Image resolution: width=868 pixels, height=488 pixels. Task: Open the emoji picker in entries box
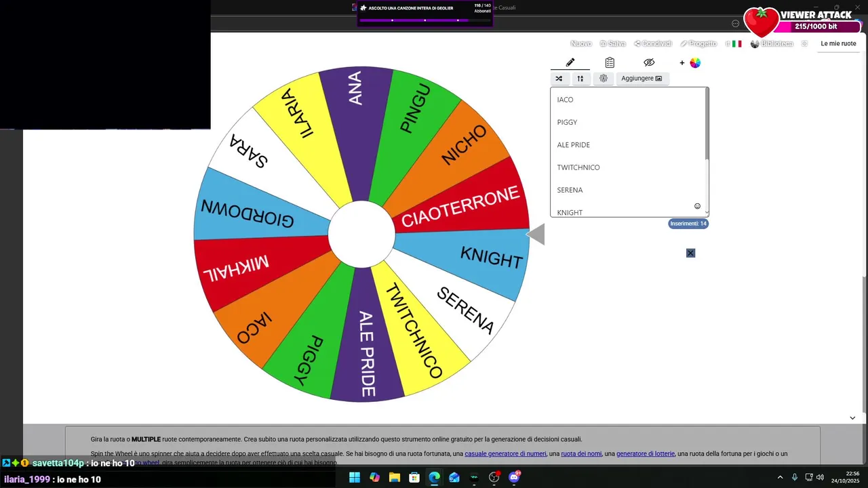tap(697, 206)
